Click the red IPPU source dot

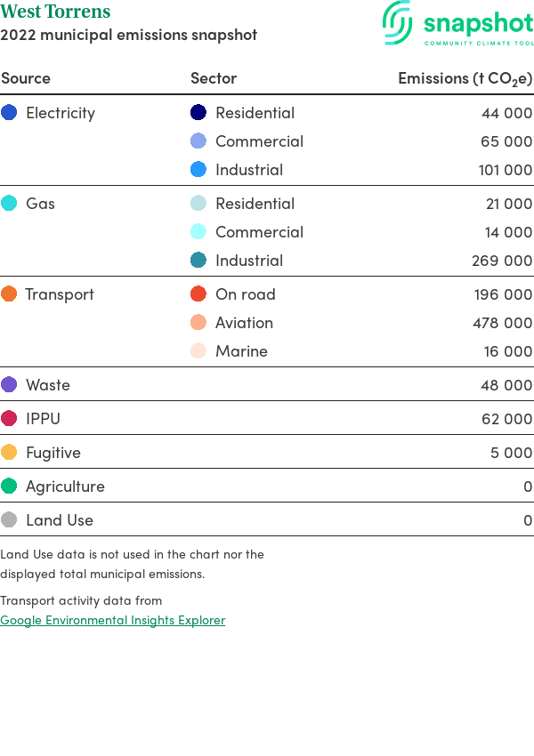(9, 418)
